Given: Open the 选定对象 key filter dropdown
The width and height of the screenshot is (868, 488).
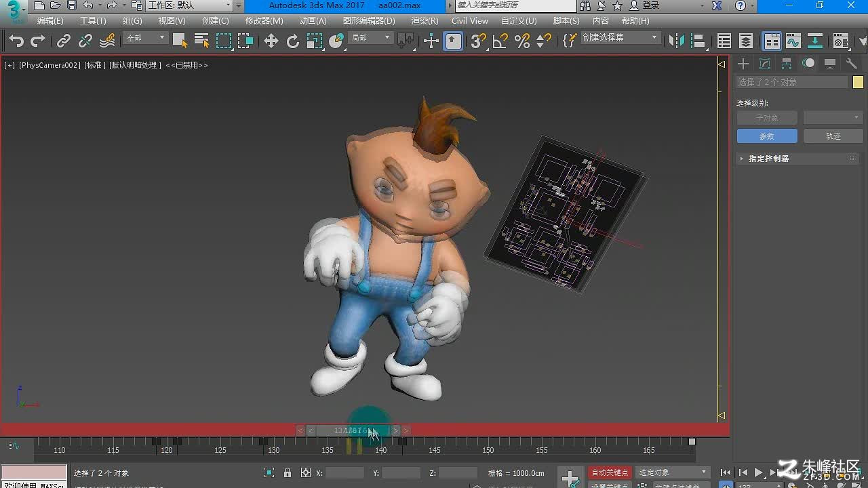Looking at the screenshot, I should point(673,472).
